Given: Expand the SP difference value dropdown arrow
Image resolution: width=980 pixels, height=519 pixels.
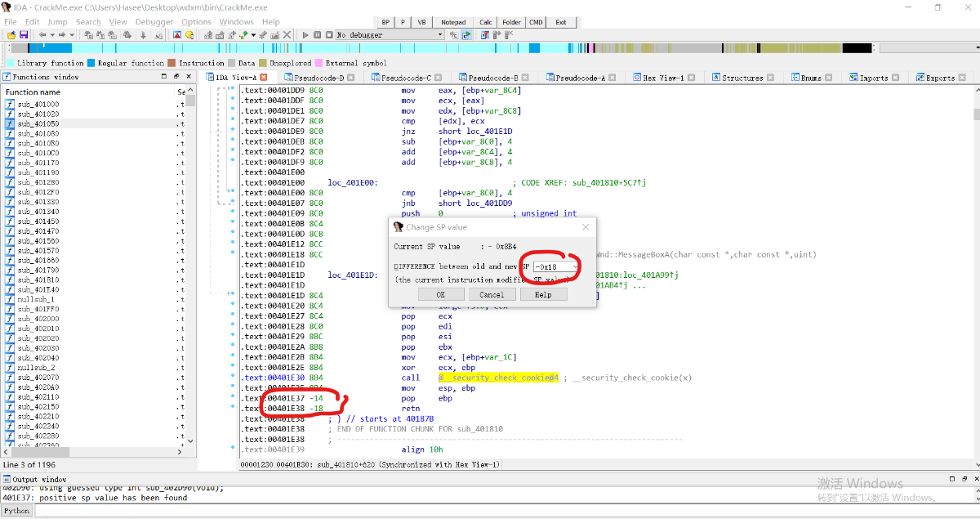Looking at the screenshot, I should point(576,267).
